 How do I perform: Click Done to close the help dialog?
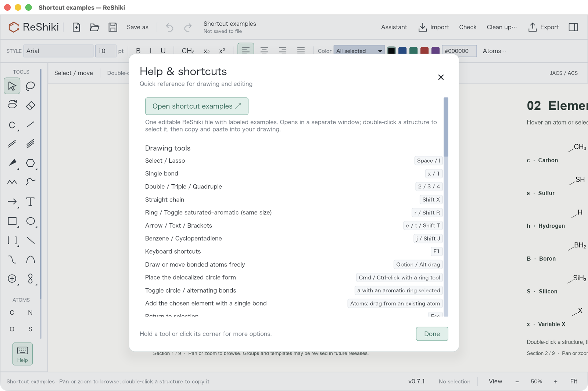click(432, 334)
